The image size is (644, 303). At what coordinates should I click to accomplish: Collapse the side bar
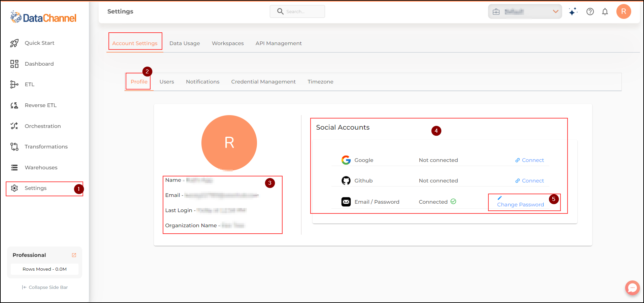coord(45,287)
